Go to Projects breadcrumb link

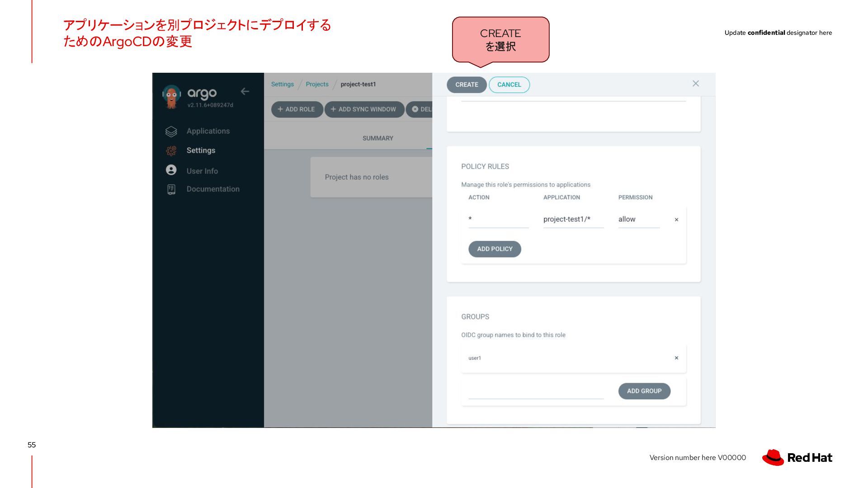click(x=317, y=84)
